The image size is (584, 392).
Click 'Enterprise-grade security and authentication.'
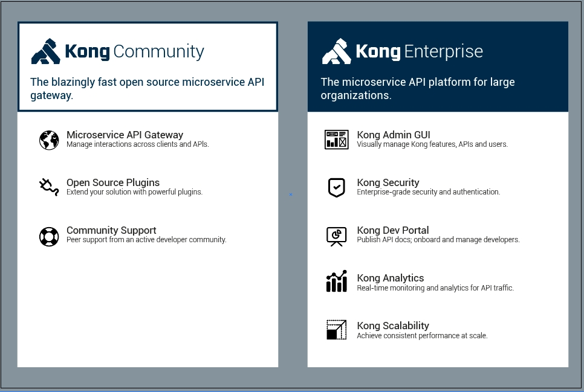428,192
